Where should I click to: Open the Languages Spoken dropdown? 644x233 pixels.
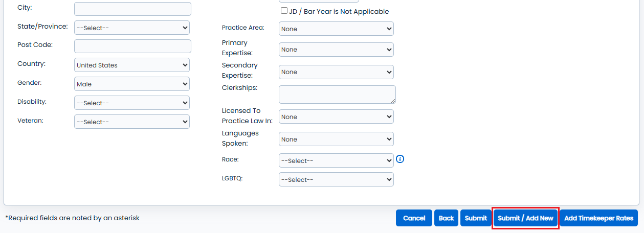pyautogui.click(x=336, y=139)
